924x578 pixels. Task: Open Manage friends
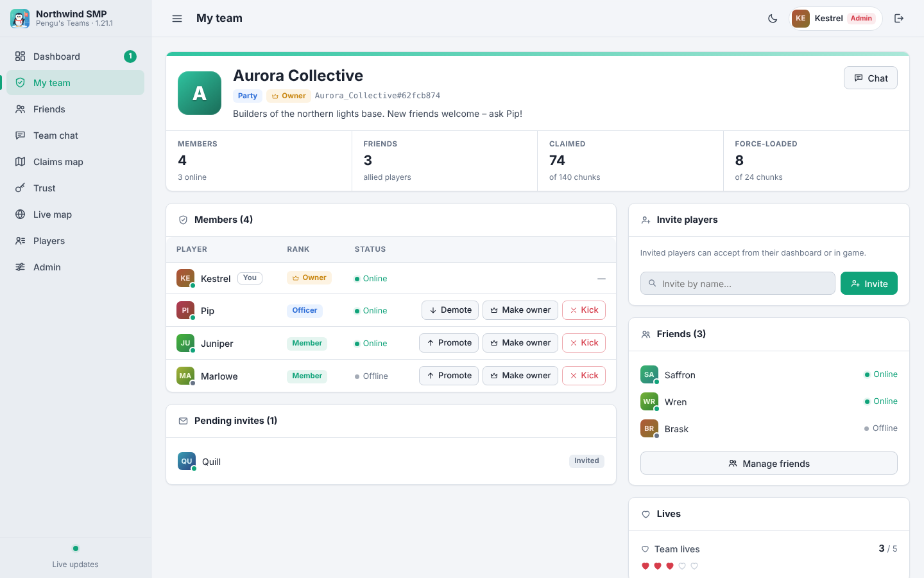point(769,463)
